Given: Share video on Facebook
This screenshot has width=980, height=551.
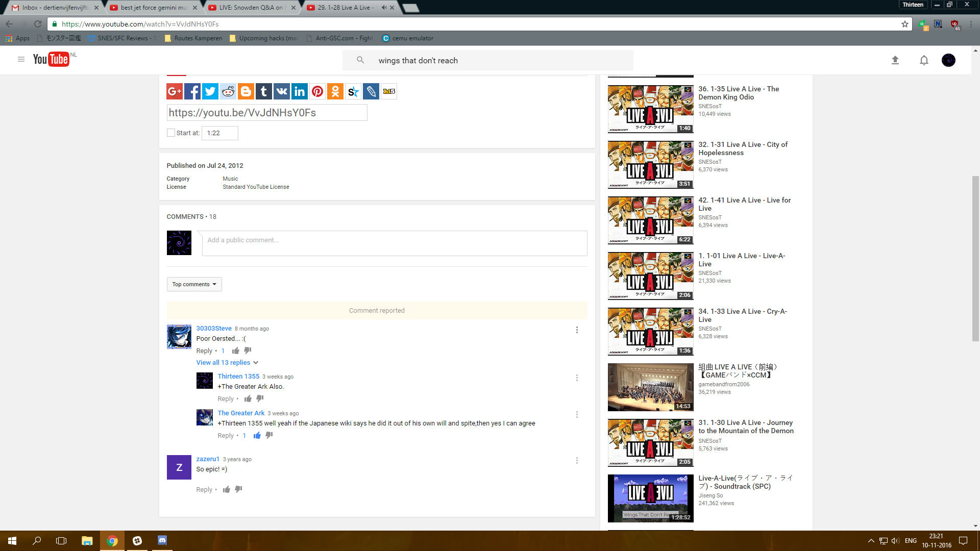Looking at the screenshot, I should [192, 91].
